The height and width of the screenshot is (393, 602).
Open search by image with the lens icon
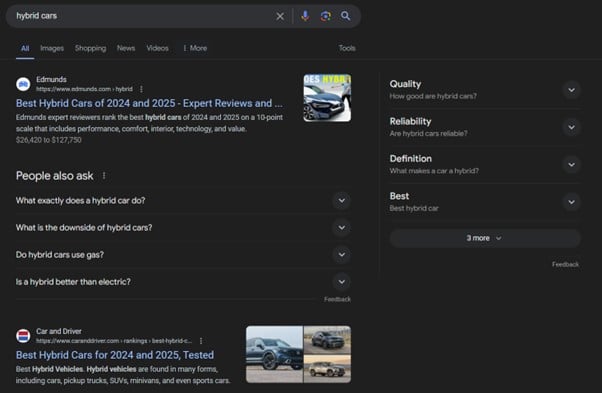[x=326, y=16]
